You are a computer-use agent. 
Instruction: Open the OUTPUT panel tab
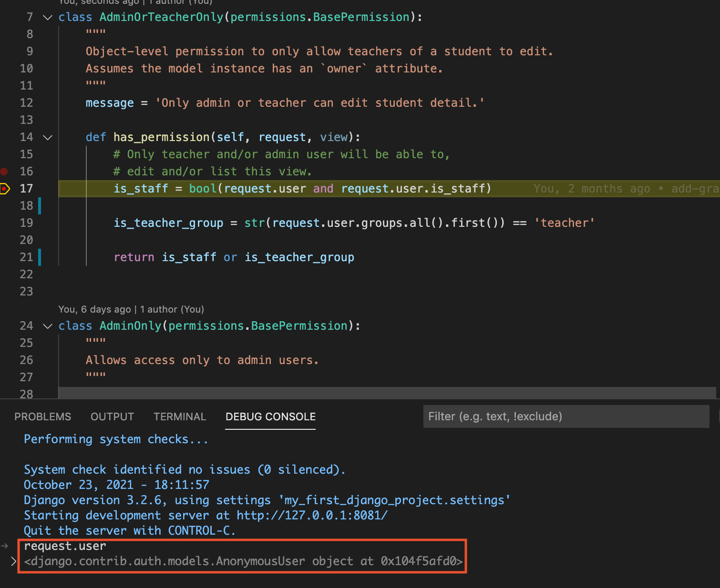(112, 416)
